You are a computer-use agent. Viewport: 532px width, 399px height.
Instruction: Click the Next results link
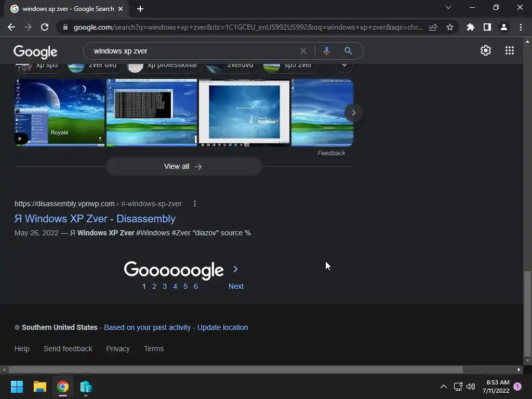point(236,286)
